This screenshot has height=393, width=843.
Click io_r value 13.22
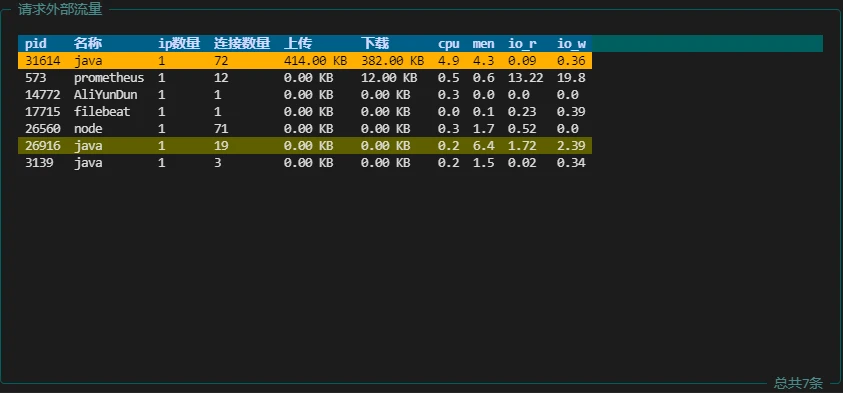[x=526, y=78]
